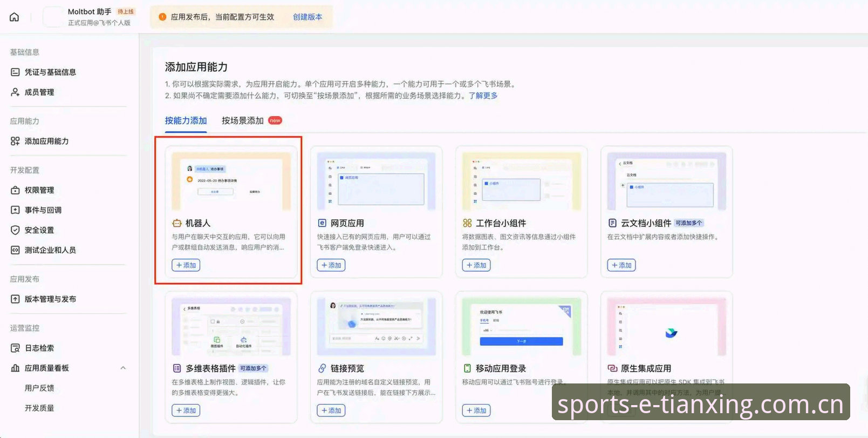This screenshot has width=868, height=438.
Task: Click the 待上线 status tag
Action: point(126,11)
